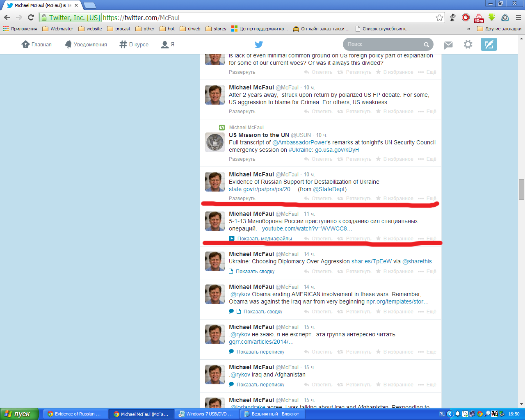Open the state.gov/r/pa/prs/ps link

262,189
